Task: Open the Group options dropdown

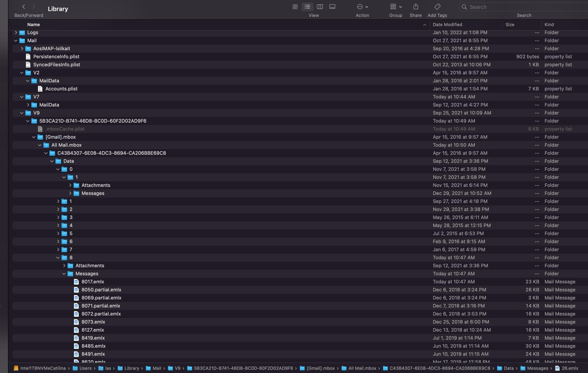Action: [x=395, y=7]
